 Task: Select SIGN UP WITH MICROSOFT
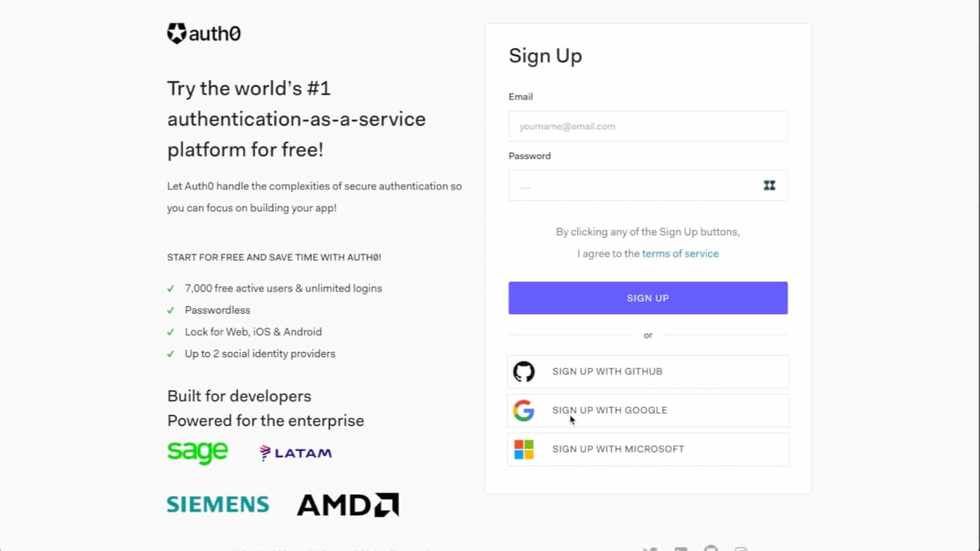tap(647, 449)
